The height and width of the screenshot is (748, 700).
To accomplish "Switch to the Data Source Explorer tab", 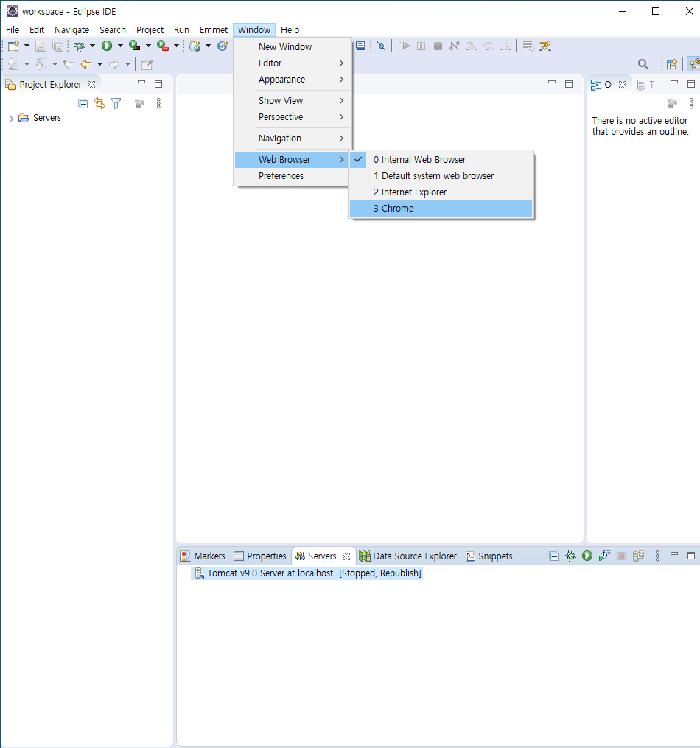I will tap(407, 556).
